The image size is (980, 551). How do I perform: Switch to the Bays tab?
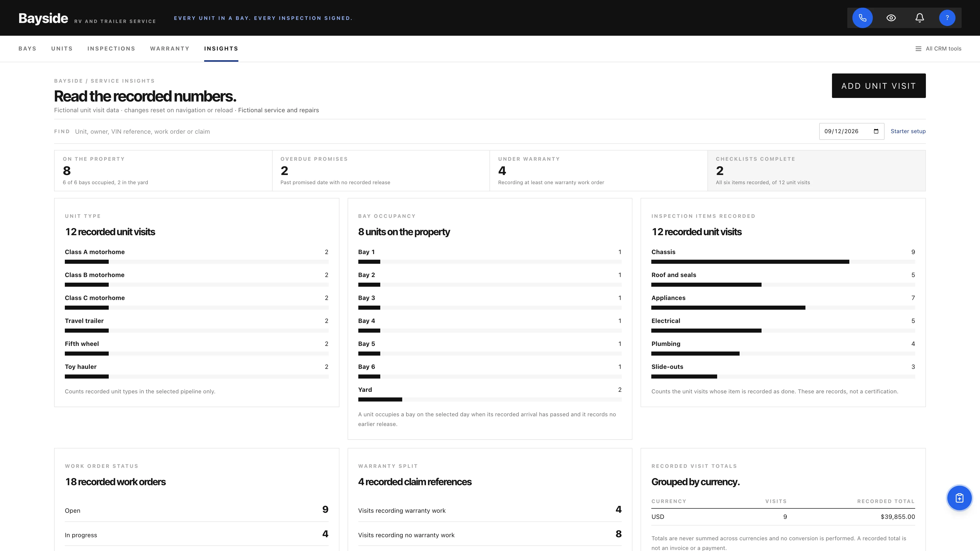(x=27, y=49)
